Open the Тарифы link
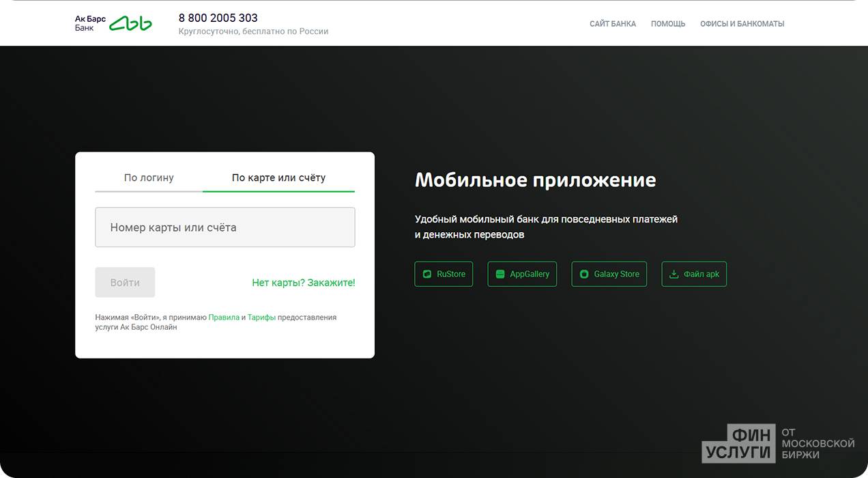Image resolution: width=868 pixels, height=478 pixels. [x=261, y=318]
